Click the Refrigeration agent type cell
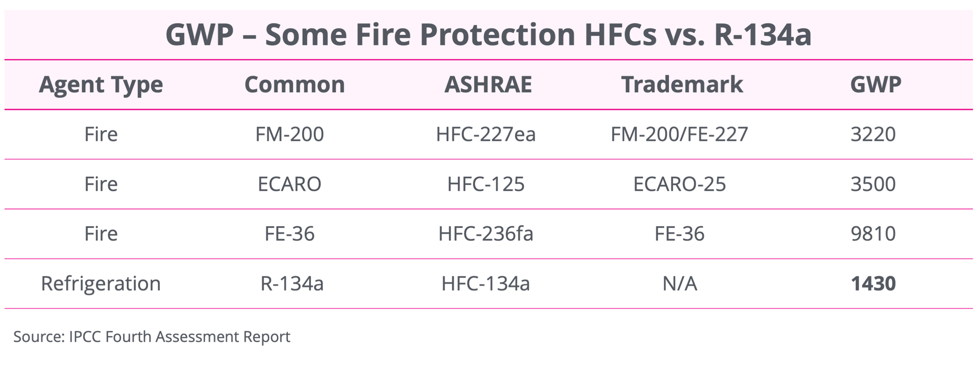The width and height of the screenshot is (980, 370). point(101,283)
